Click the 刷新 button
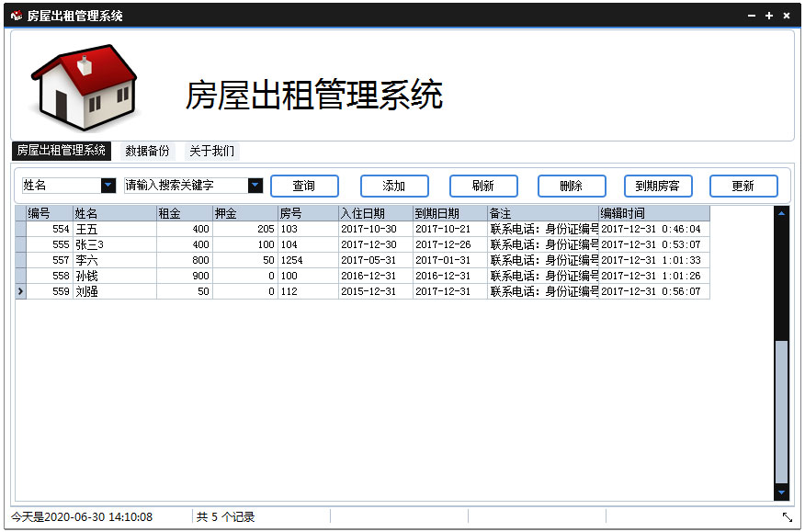 click(x=483, y=186)
